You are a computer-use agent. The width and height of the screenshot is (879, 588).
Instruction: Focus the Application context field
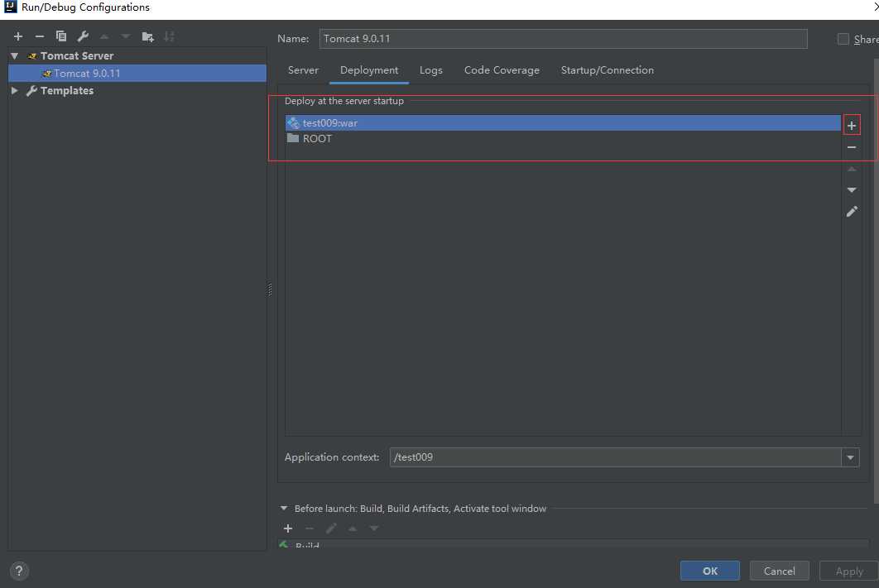point(615,457)
